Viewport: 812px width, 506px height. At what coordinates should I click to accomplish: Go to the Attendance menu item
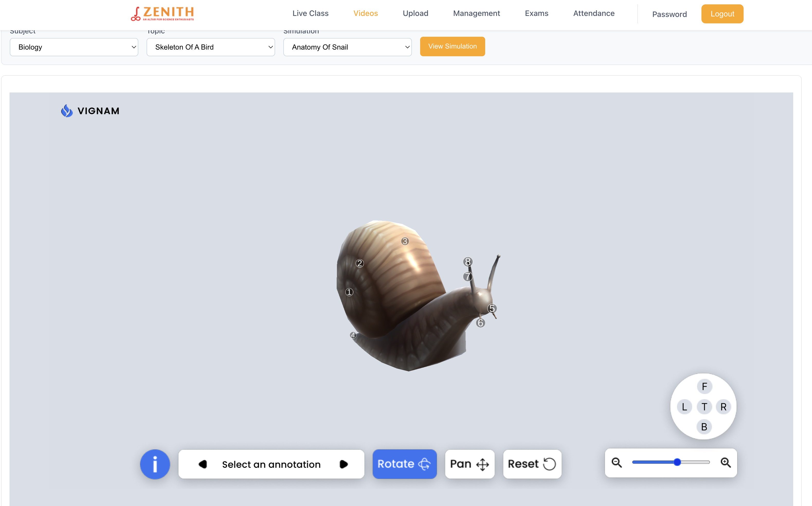[x=594, y=13]
